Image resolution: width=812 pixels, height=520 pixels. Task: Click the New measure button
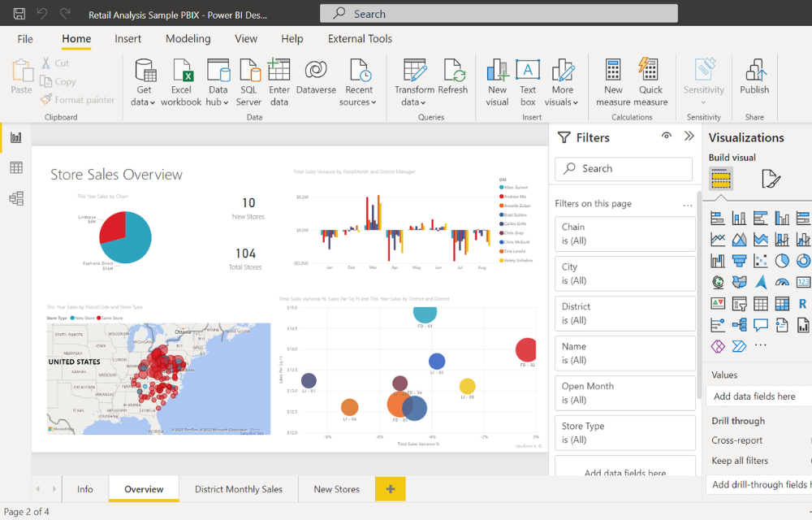coord(613,83)
